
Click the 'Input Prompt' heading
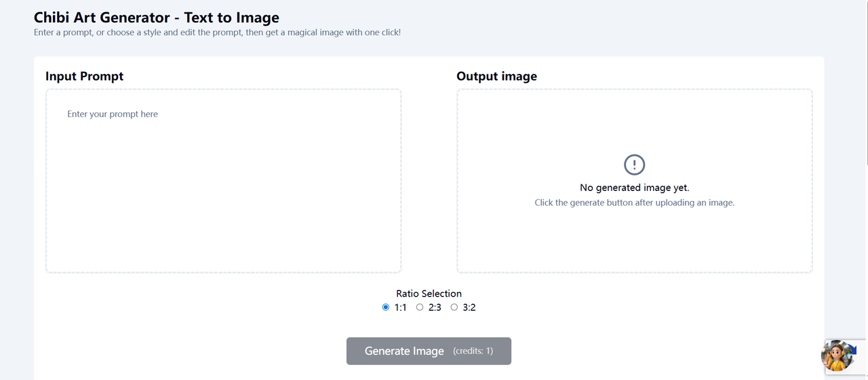coord(84,76)
